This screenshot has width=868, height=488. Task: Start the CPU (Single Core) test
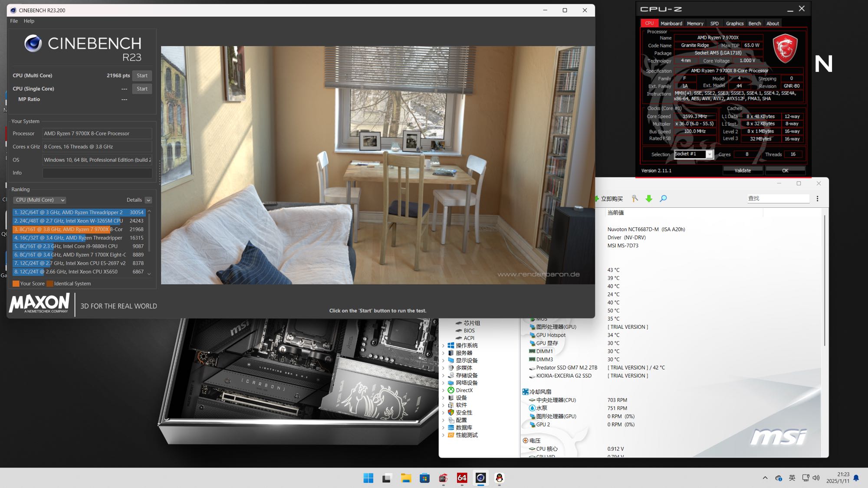[x=142, y=89]
